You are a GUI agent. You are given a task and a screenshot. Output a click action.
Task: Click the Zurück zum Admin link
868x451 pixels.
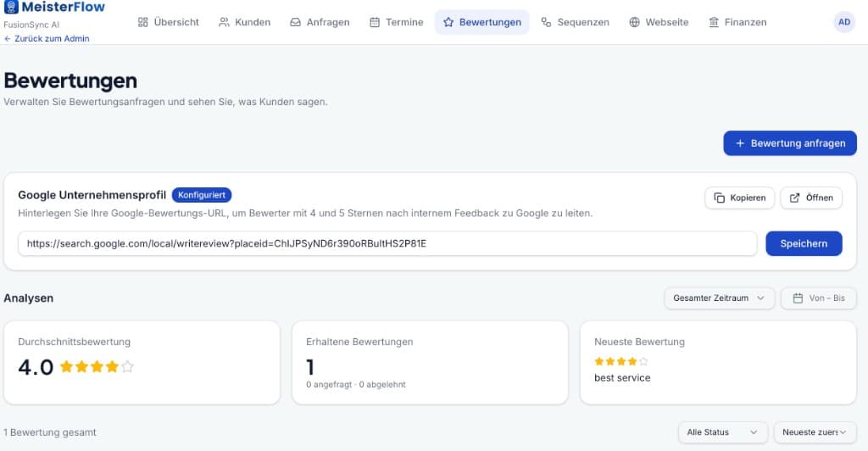click(x=47, y=39)
